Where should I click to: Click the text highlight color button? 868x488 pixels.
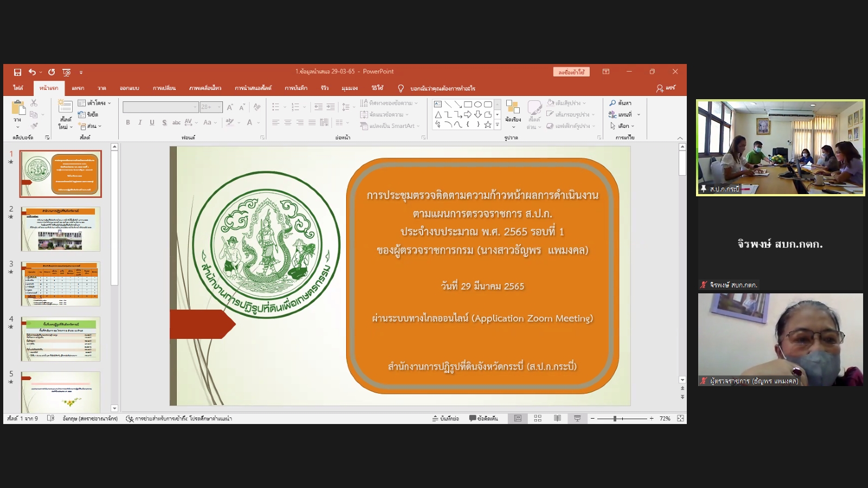click(x=230, y=123)
